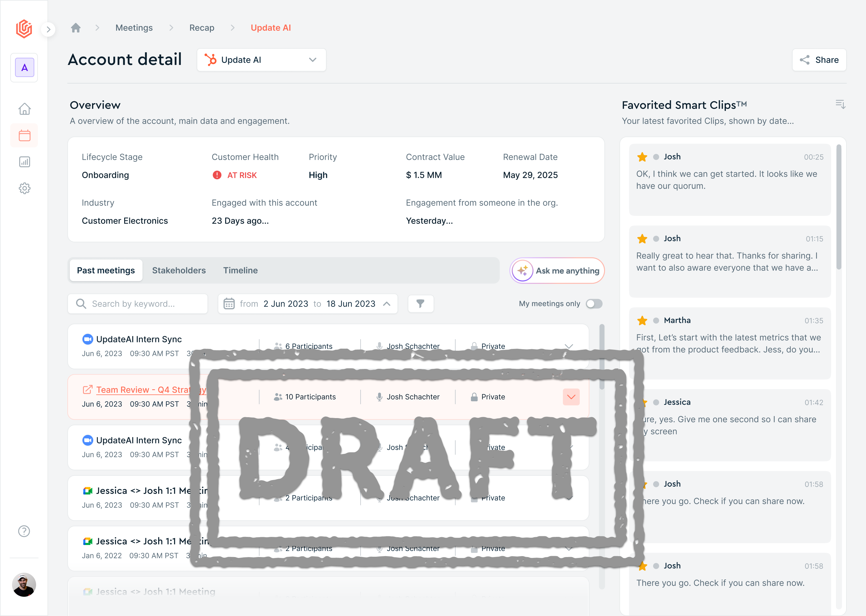The height and width of the screenshot is (616, 866).
Task: Click the '$ 1.5 MM' contract value
Action: click(423, 175)
